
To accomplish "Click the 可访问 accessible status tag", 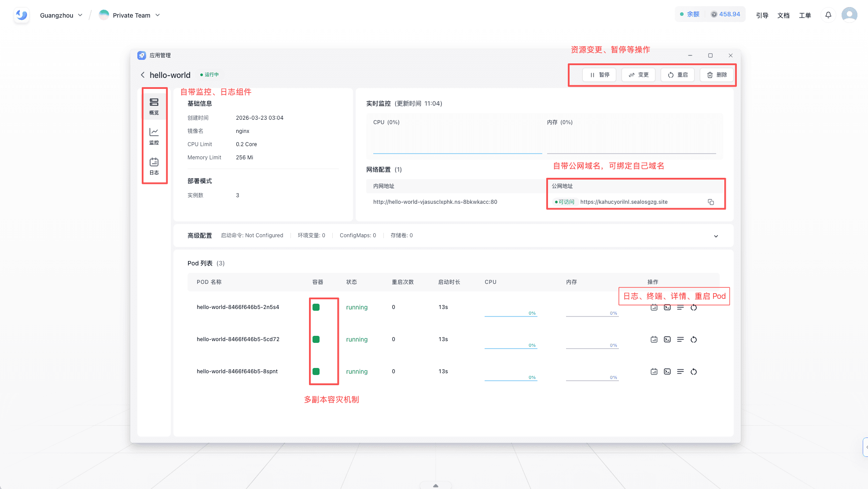I will 564,202.
